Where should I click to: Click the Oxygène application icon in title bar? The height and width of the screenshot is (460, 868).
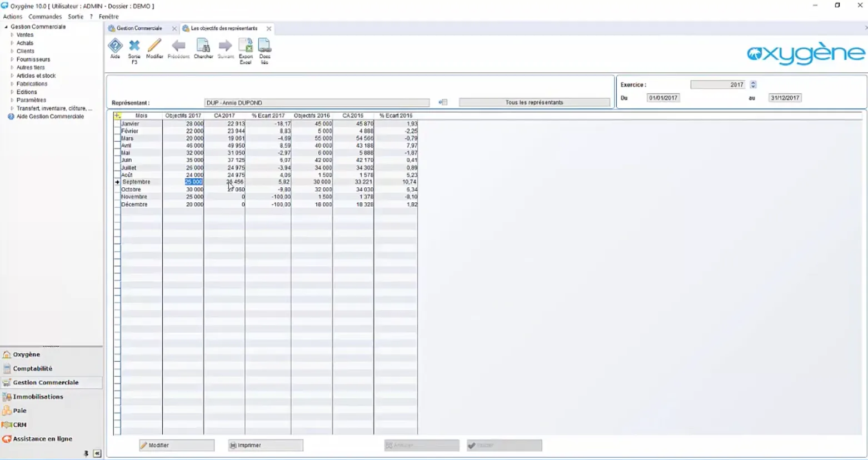pos(4,6)
